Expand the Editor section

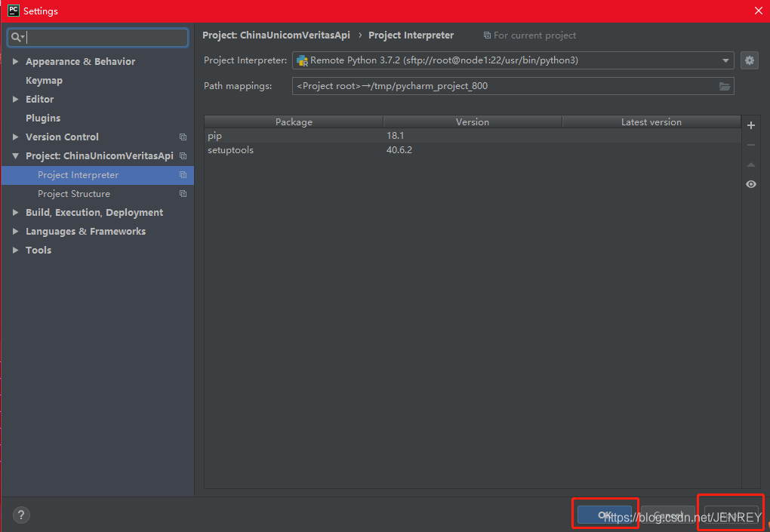[15, 99]
